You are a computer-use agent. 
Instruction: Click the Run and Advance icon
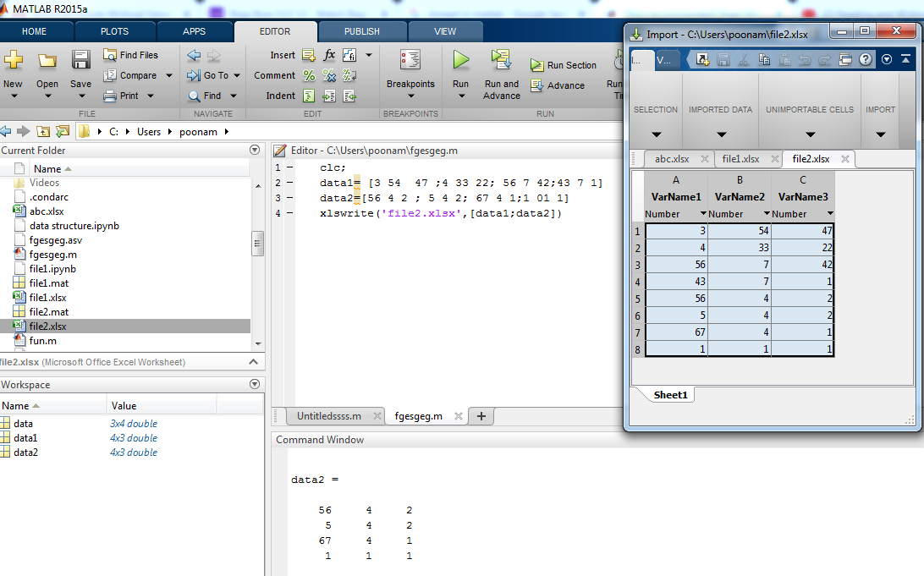click(501, 61)
